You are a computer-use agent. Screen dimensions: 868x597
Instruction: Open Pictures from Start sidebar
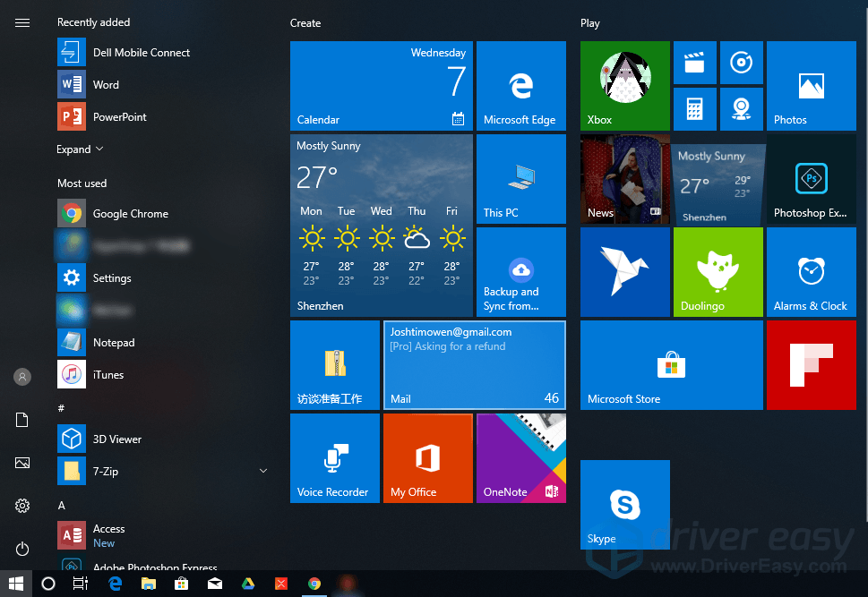coord(22,463)
